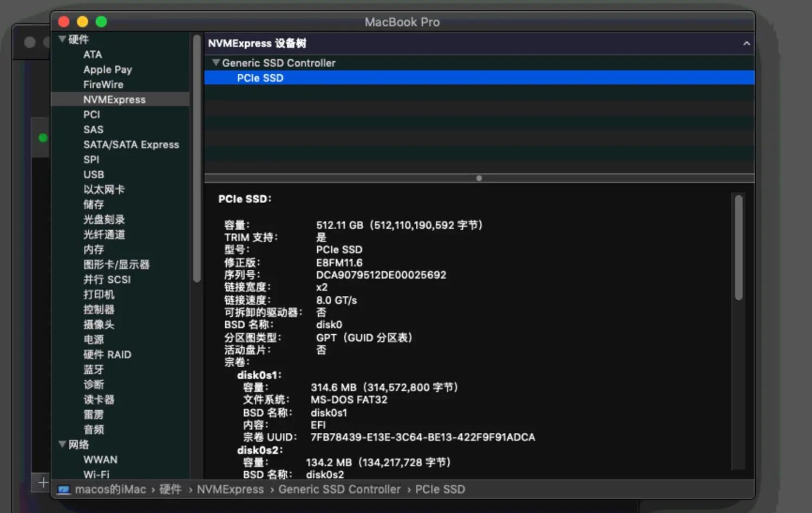This screenshot has width=812, height=513.
Task: Select SPI in the sidebar
Action: 91,160
